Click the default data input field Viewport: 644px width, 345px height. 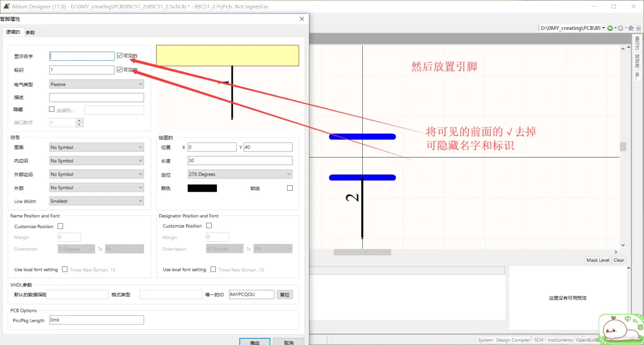coord(77,294)
